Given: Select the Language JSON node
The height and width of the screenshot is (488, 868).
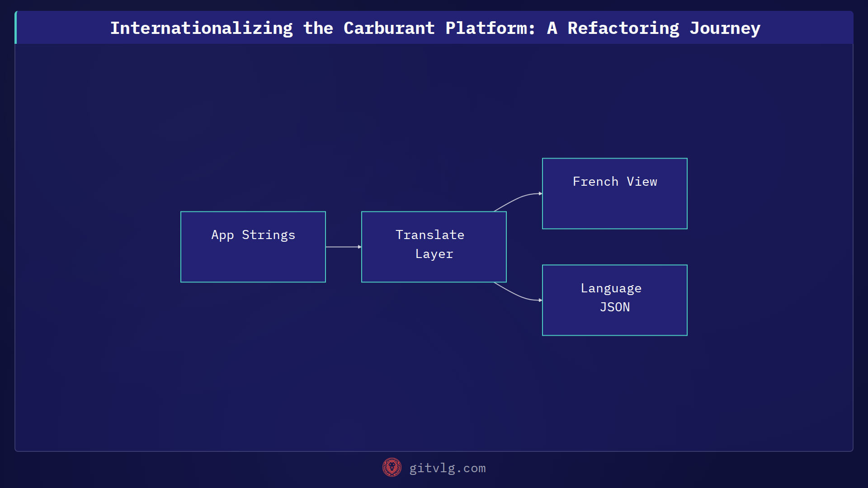Looking at the screenshot, I should click(x=615, y=300).
